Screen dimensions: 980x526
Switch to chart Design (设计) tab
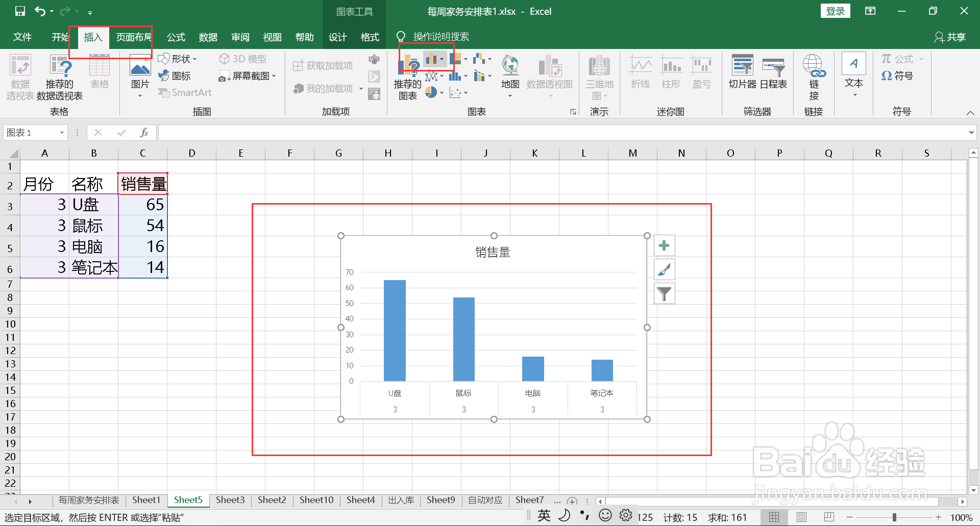point(337,37)
